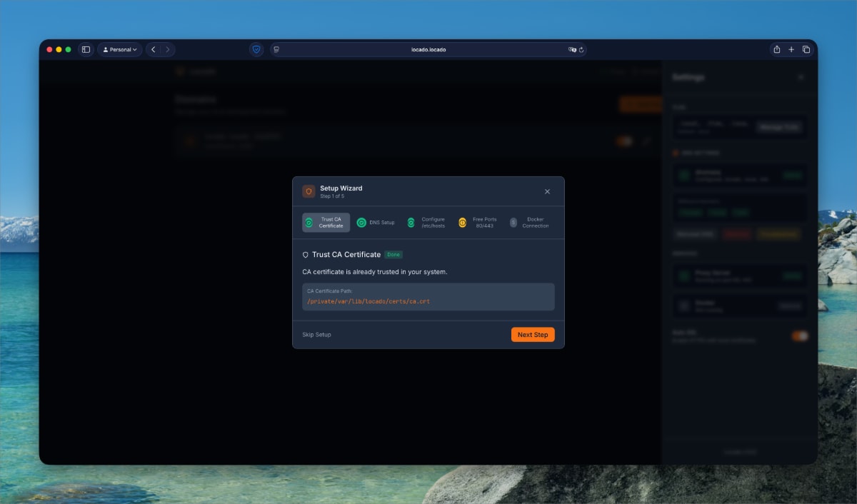Click the Configure /etc/hosts green status icon
The height and width of the screenshot is (504, 857).
click(x=411, y=222)
